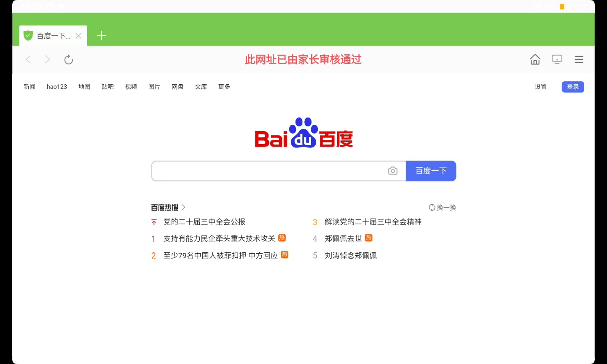This screenshot has height=364, width=607.
Task: Click the Baidu logo
Action: tap(303, 133)
